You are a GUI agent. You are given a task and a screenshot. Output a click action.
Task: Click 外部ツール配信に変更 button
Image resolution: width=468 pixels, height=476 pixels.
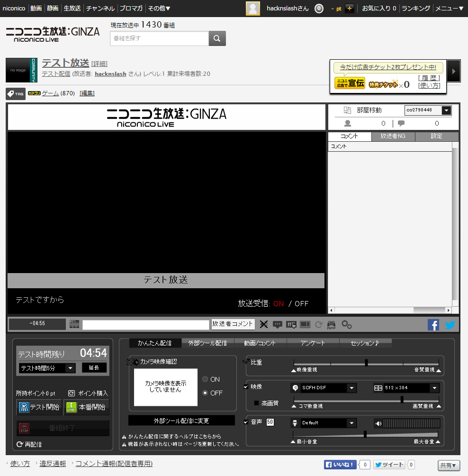(181, 421)
